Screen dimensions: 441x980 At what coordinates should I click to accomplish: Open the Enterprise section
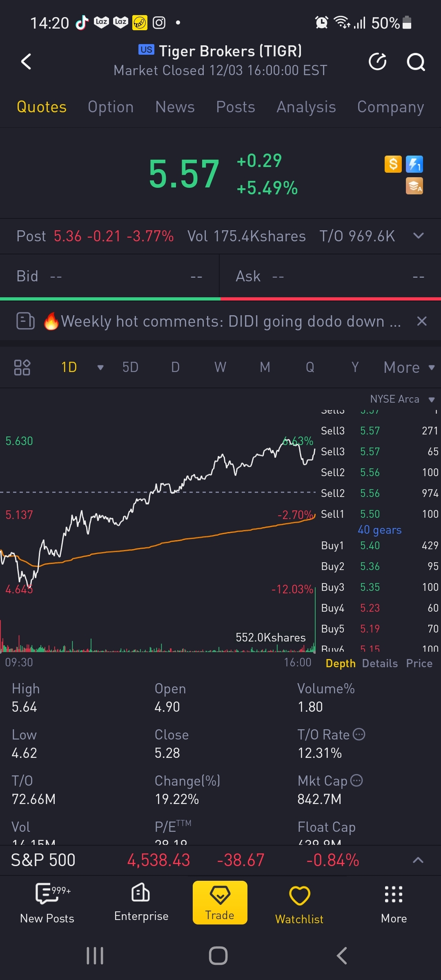tap(141, 903)
